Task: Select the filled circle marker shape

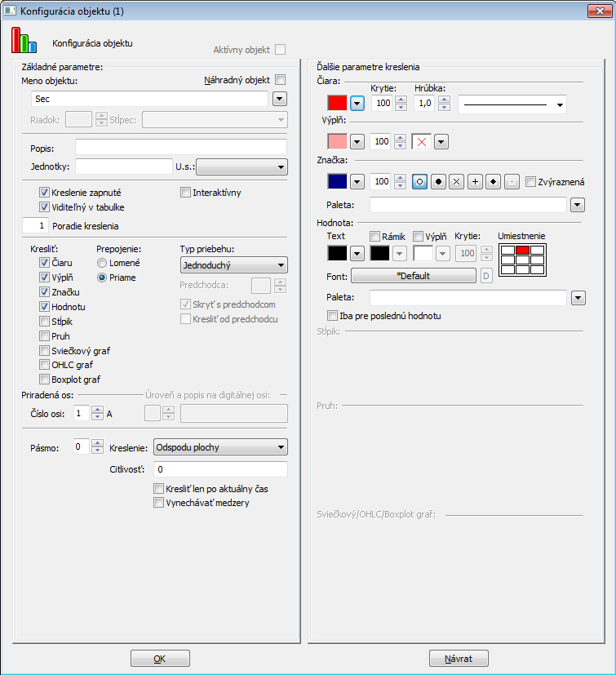Action: point(438,181)
